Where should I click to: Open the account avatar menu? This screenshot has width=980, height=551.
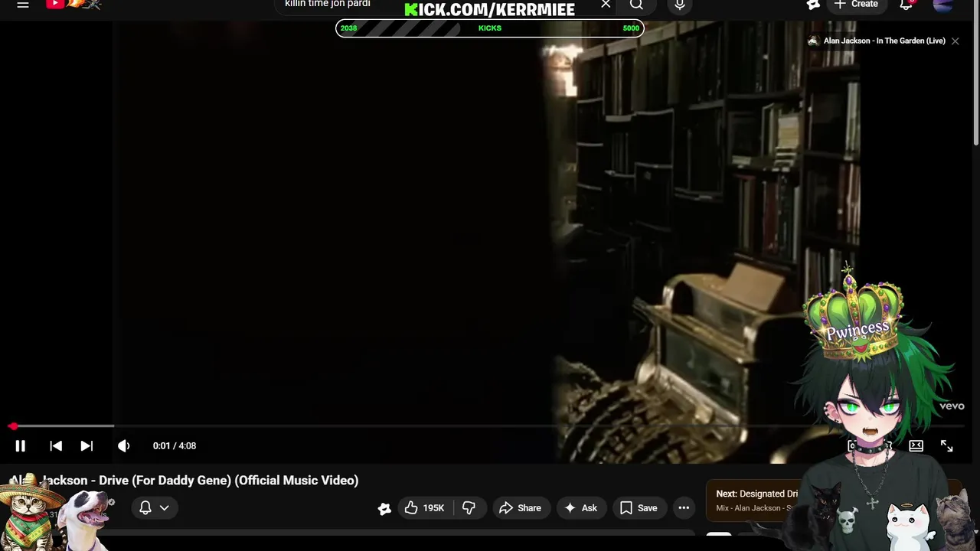(943, 5)
